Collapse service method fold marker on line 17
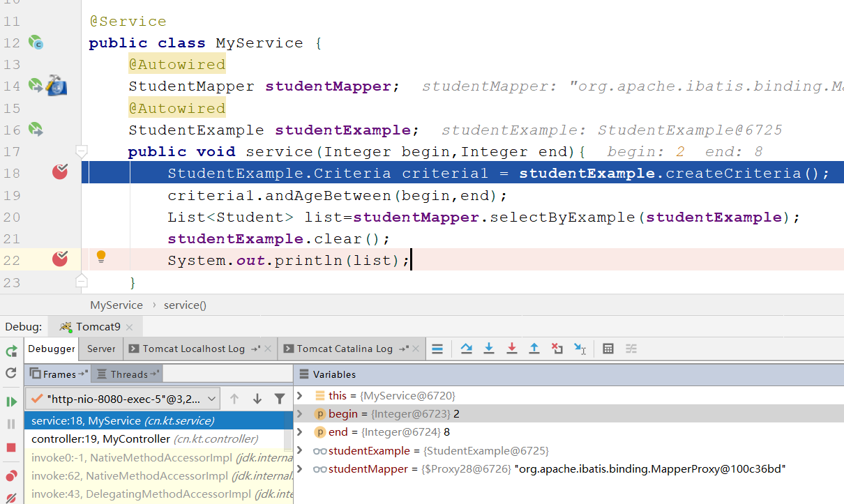 [x=82, y=151]
